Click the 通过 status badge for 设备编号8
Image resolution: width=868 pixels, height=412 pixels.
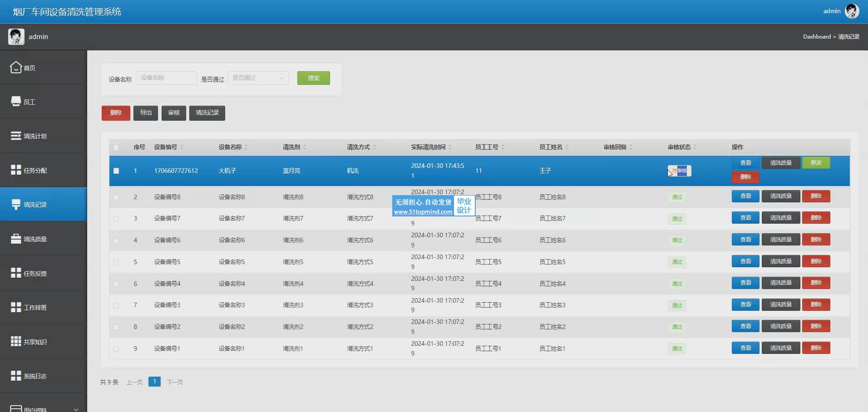pos(677,197)
